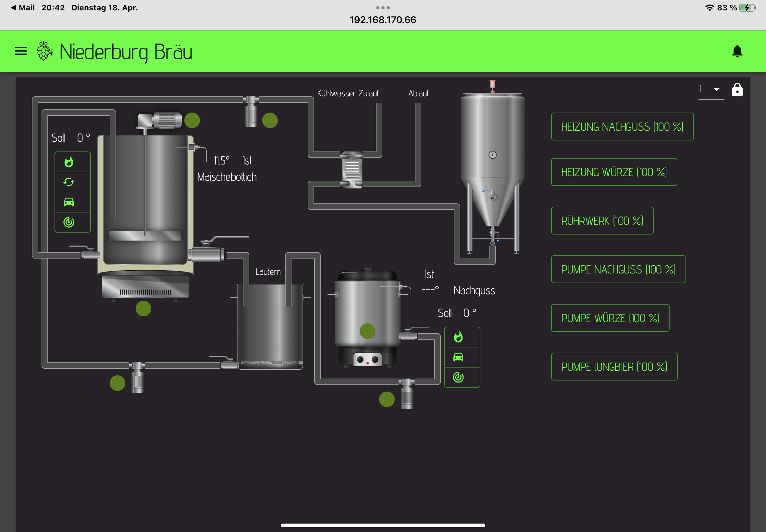Viewport: 766px width, 532px height.
Task: Click the Maischebottich Soll target temperature value
Action: click(83, 138)
